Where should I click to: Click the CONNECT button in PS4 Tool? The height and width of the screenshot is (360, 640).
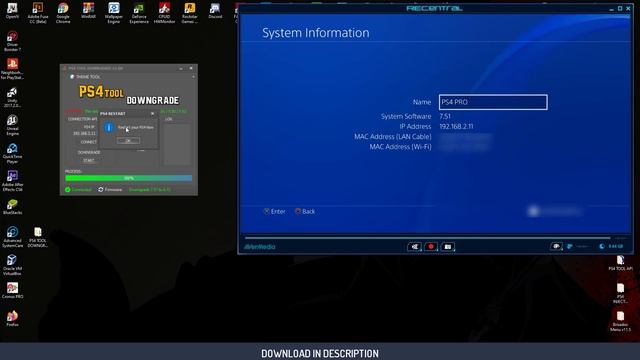[x=89, y=142]
